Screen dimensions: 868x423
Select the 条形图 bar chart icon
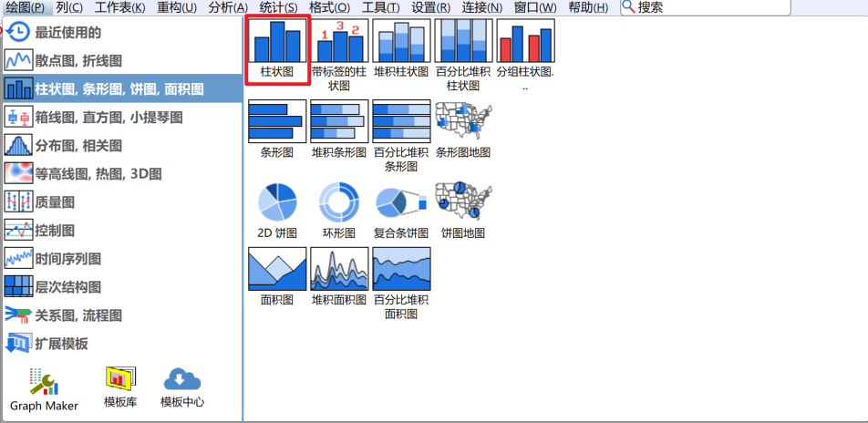[277, 122]
